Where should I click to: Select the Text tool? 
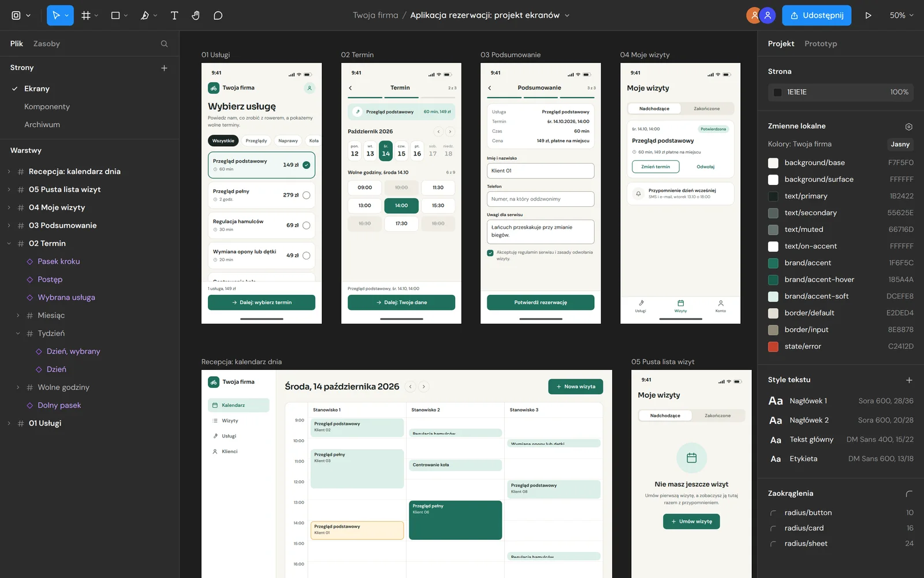tap(174, 16)
